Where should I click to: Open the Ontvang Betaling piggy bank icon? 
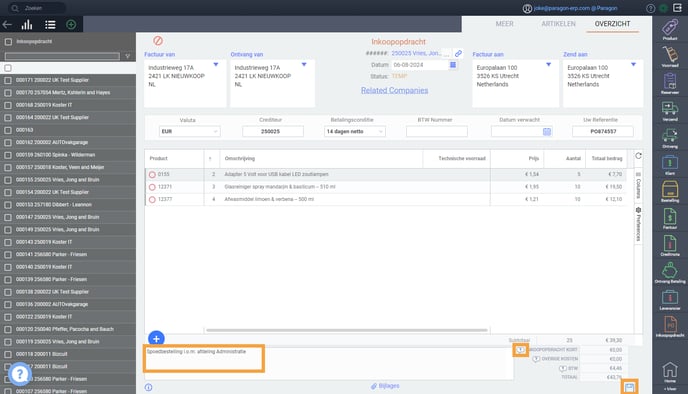pos(670,270)
